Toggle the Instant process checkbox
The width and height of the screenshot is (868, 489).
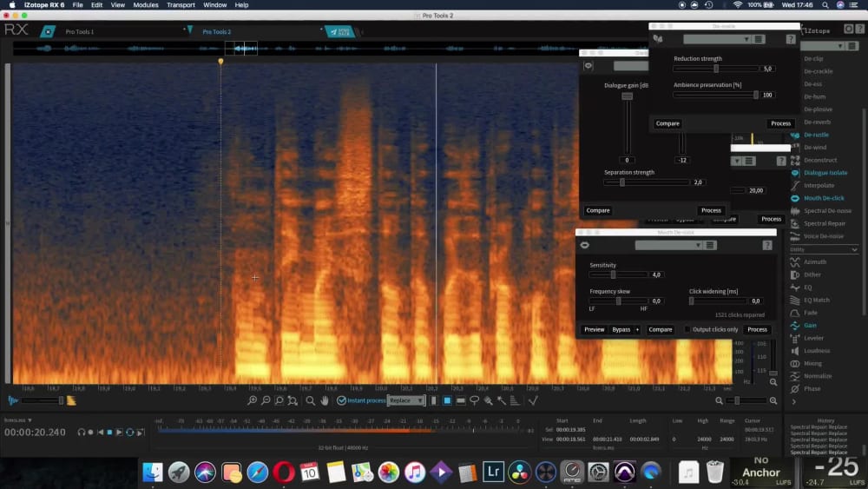point(341,400)
